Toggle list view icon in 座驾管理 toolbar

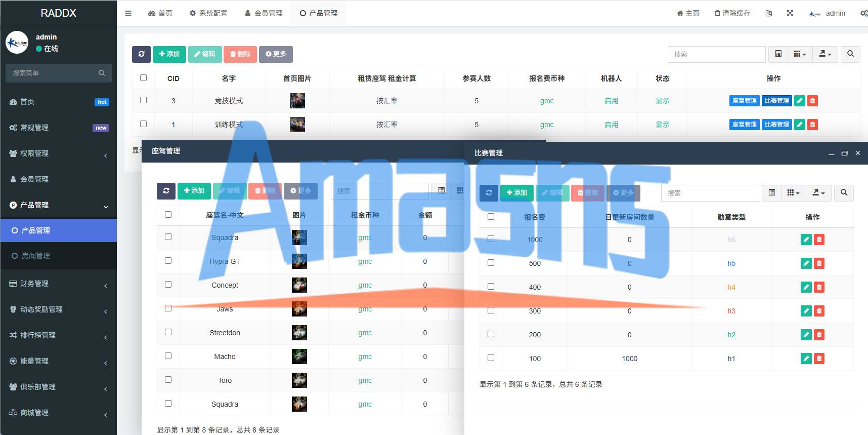442,191
